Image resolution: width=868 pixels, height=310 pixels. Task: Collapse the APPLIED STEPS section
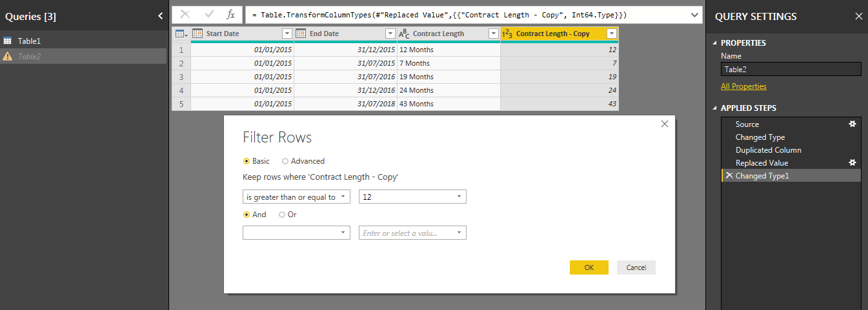click(714, 108)
